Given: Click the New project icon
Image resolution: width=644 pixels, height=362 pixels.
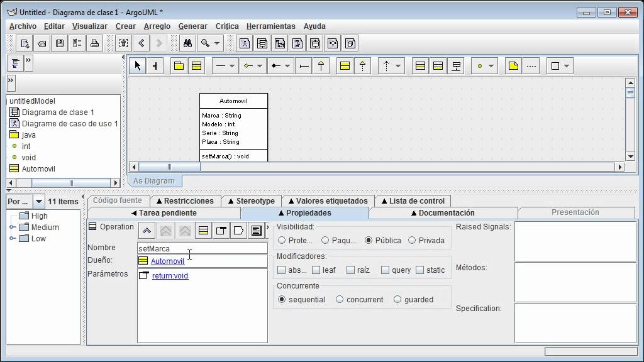Looking at the screenshot, I should click(25, 43).
